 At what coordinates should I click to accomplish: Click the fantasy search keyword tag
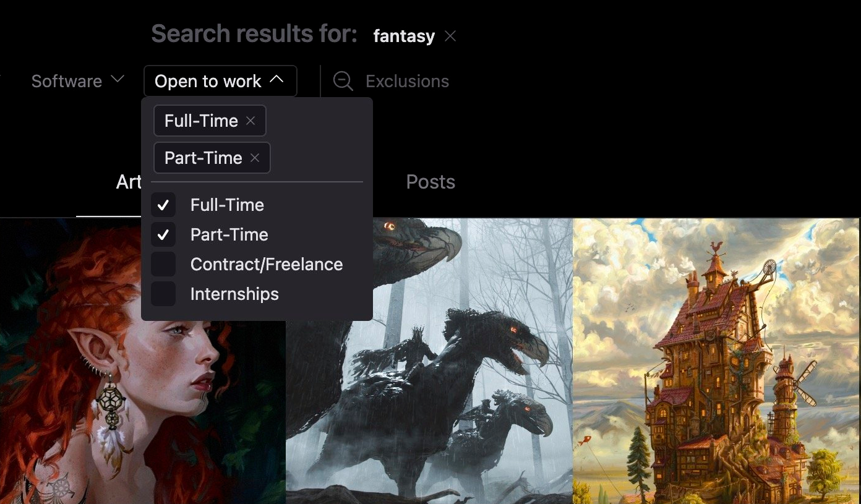point(404,36)
